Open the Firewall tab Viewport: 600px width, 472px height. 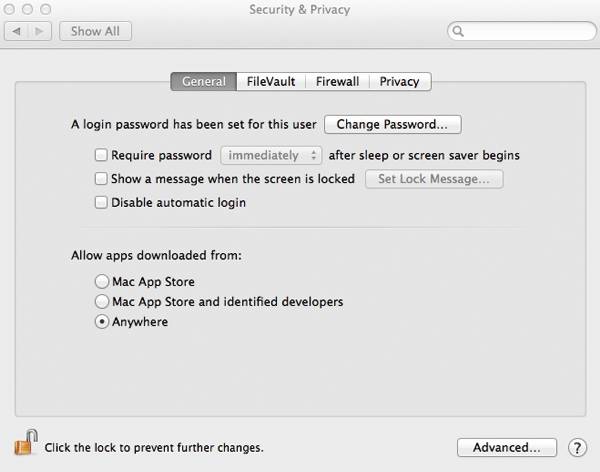tap(337, 81)
